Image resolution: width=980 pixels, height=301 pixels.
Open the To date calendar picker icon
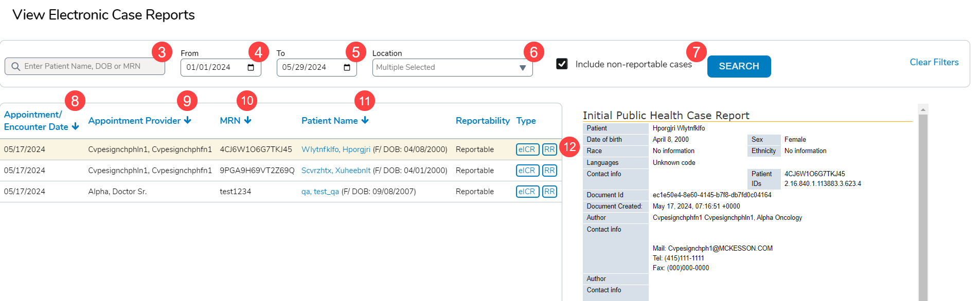tap(347, 67)
